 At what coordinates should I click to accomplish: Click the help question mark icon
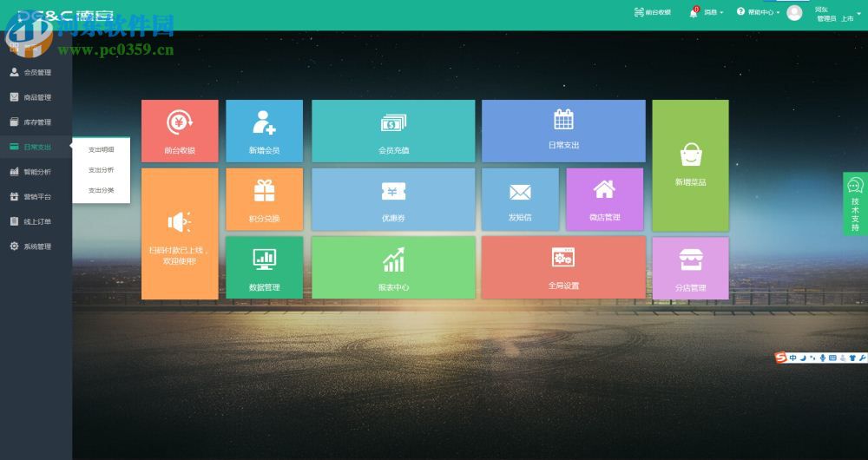pos(740,11)
